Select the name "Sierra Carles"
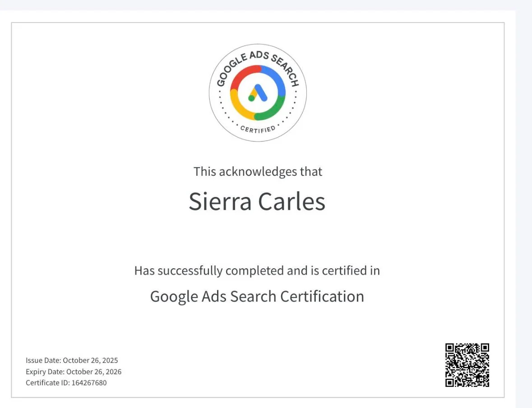Image resolution: width=532 pixels, height=408 pixels. click(x=257, y=201)
